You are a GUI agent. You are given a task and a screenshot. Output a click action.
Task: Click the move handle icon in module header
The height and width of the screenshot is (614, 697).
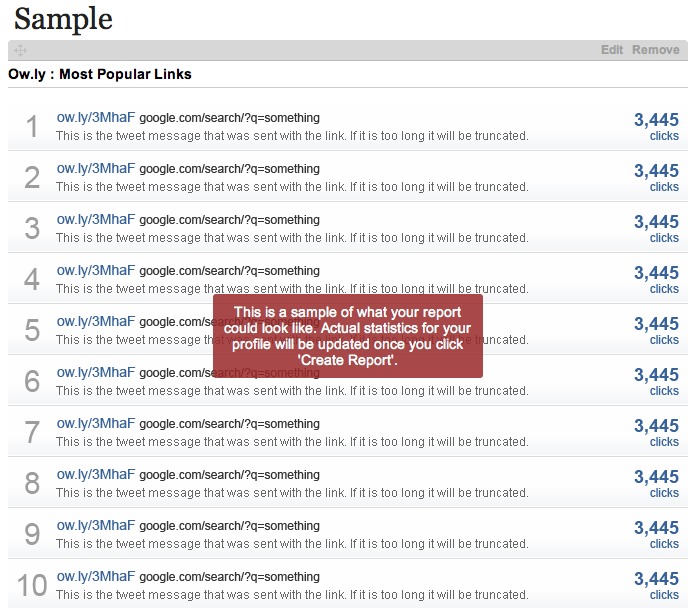[x=20, y=50]
